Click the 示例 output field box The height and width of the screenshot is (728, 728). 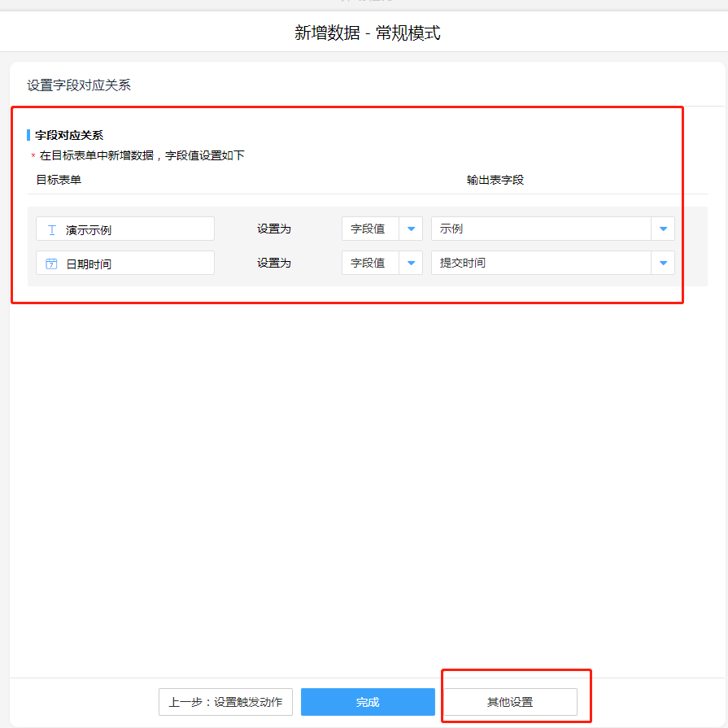(540, 229)
